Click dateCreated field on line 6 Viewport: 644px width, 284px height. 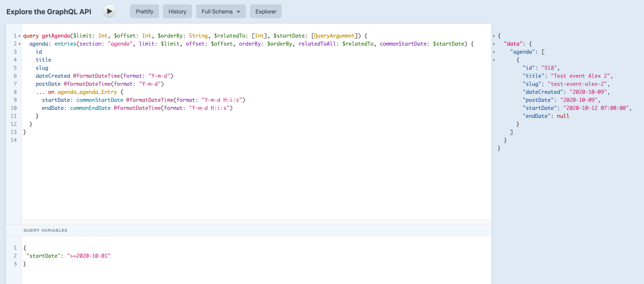click(x=53, y=76)
